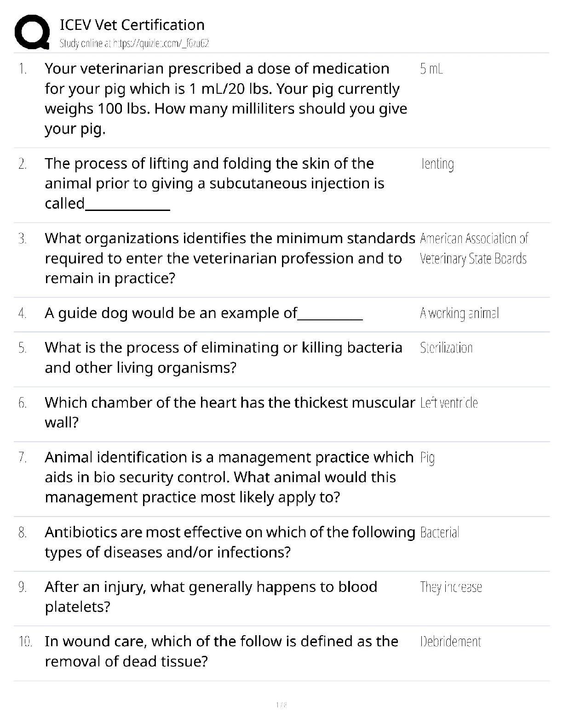Viewport: 563px width, 728px height.
Task: Select the 'Tenting' answer text
Action: pos(437,164)
